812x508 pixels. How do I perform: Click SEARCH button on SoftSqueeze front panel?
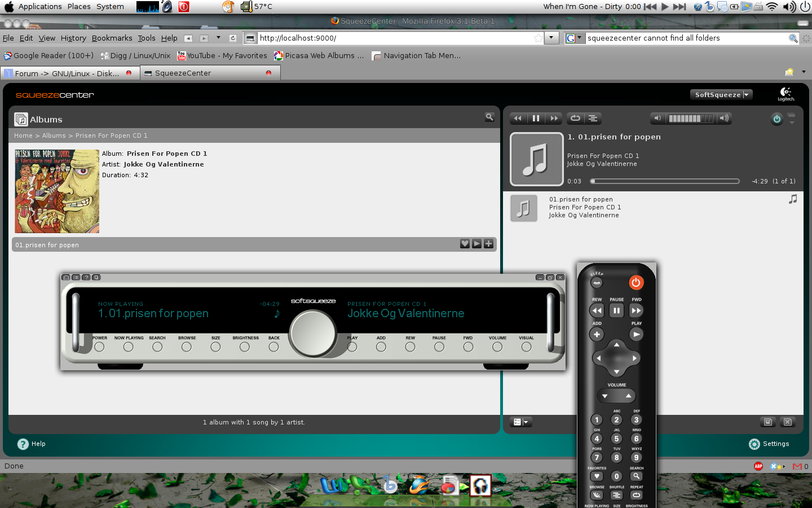(x=157, y=347)
